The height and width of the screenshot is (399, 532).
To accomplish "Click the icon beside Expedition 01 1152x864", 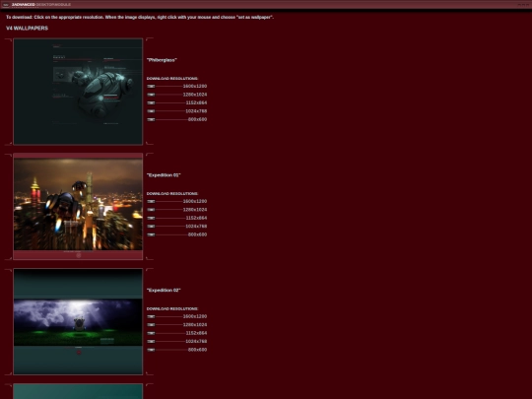I will (x=151, y=218).
